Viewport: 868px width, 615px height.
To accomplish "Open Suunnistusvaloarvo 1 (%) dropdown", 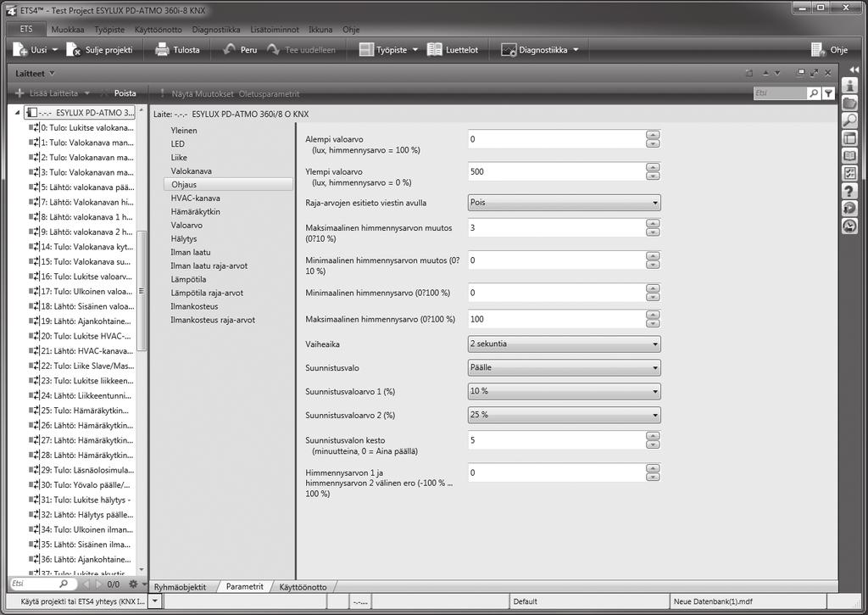I will (564, 391).
